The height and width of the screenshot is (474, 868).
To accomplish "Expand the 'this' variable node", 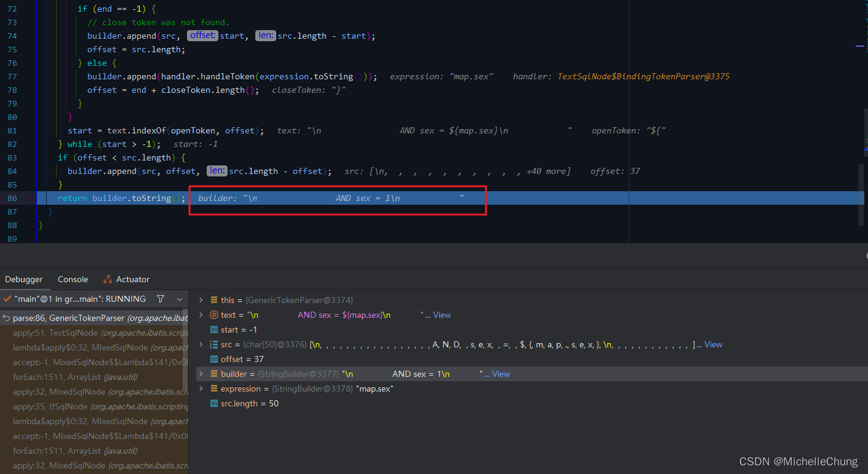I will (201, 300).
